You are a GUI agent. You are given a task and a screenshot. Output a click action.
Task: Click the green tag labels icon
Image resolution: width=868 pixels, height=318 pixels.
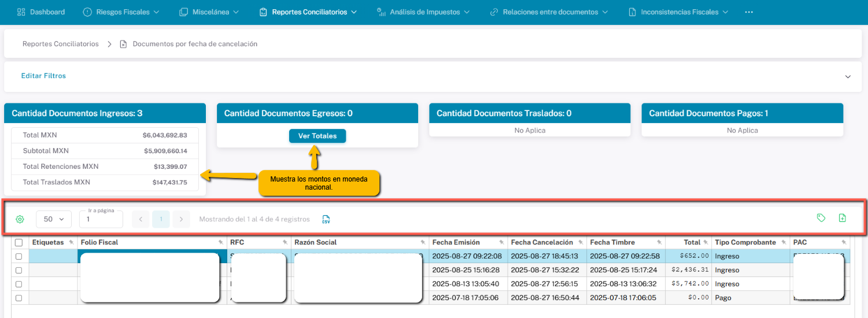[821, 218]
